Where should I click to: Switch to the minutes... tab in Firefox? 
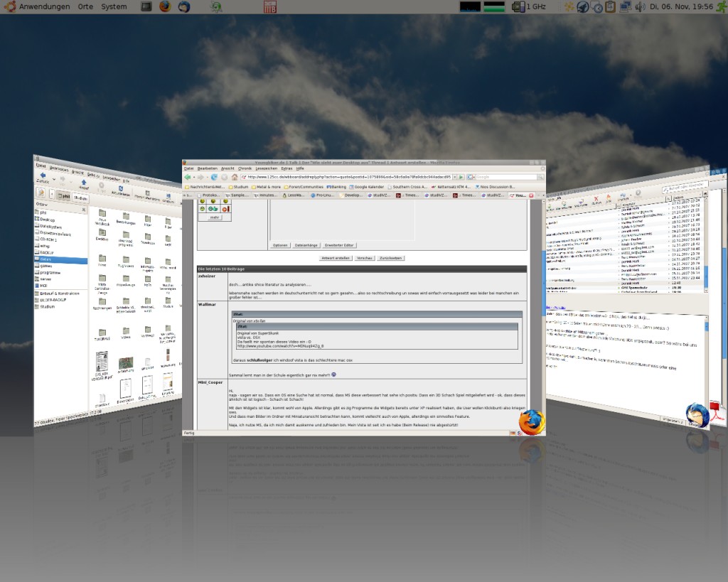tap(265, 195)
